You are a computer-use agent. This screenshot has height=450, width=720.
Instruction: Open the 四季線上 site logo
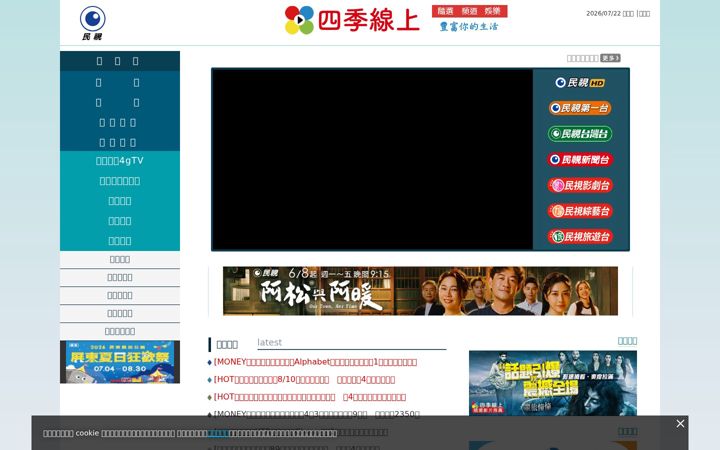coord(352,20)
